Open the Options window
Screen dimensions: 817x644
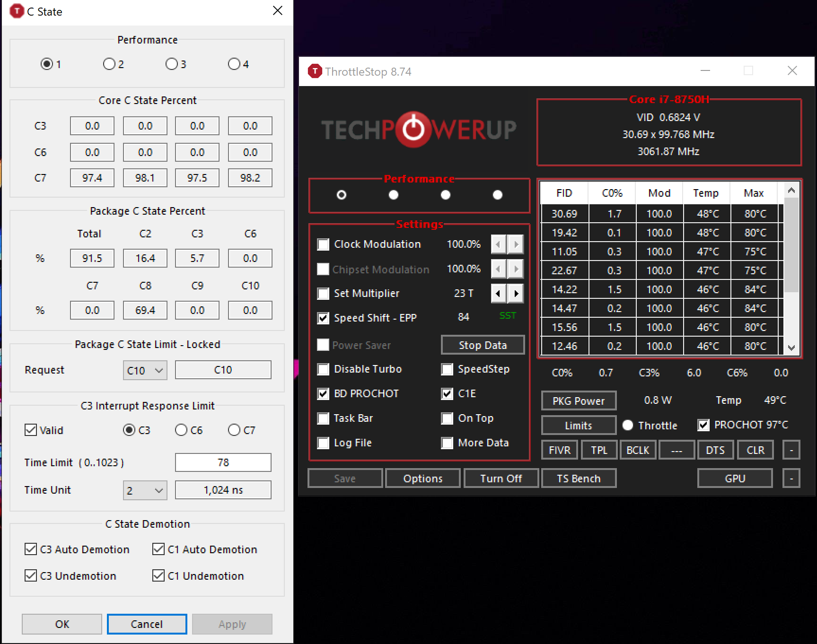click(422, 479)
